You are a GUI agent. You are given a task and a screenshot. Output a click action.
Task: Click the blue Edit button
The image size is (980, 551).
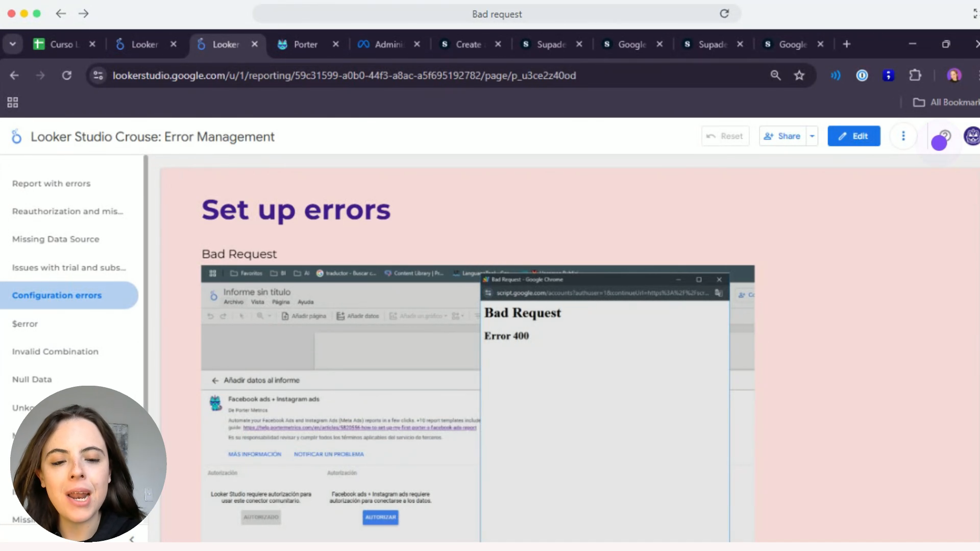tap(853, 136)
